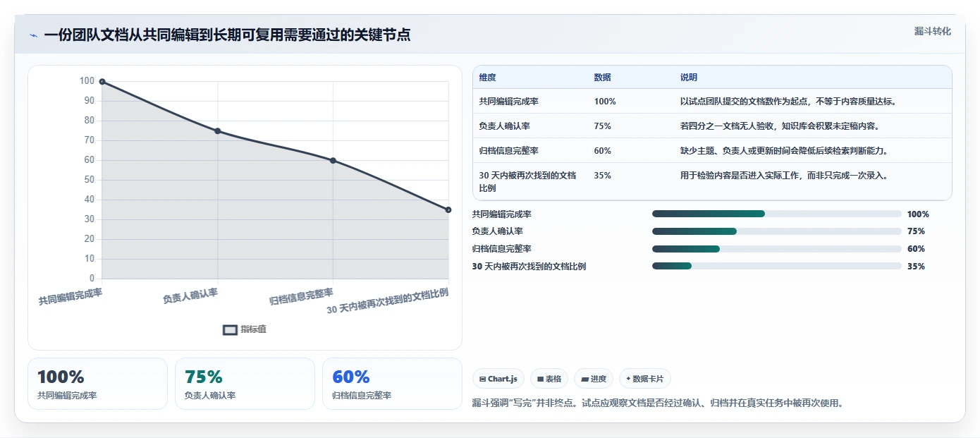Click the 35% label beside the progress bar

[916, 267]
